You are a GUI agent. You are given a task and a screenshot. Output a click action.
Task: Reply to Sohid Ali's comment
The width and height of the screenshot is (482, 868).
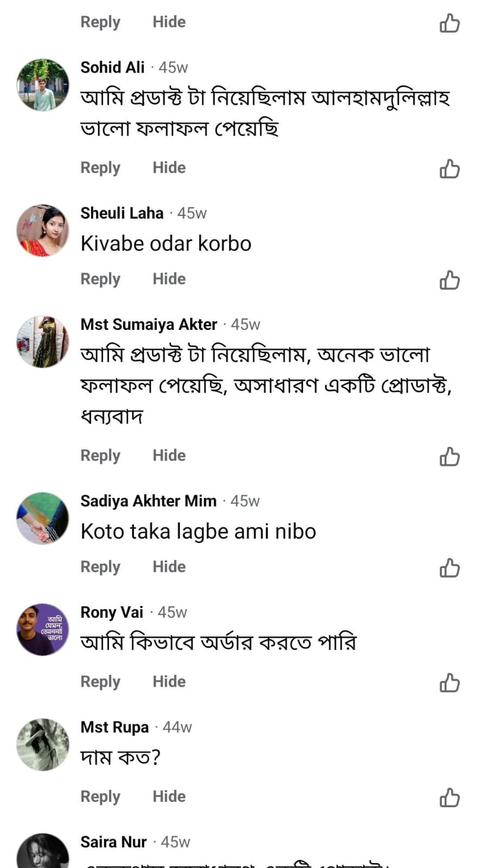[x=100, y=168]
